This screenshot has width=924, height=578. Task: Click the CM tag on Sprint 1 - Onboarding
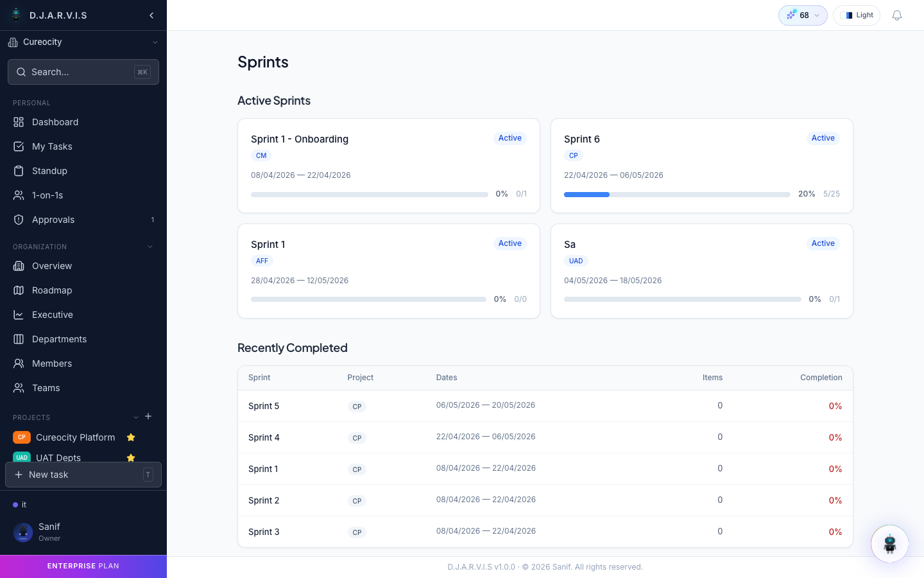(261, 155)
